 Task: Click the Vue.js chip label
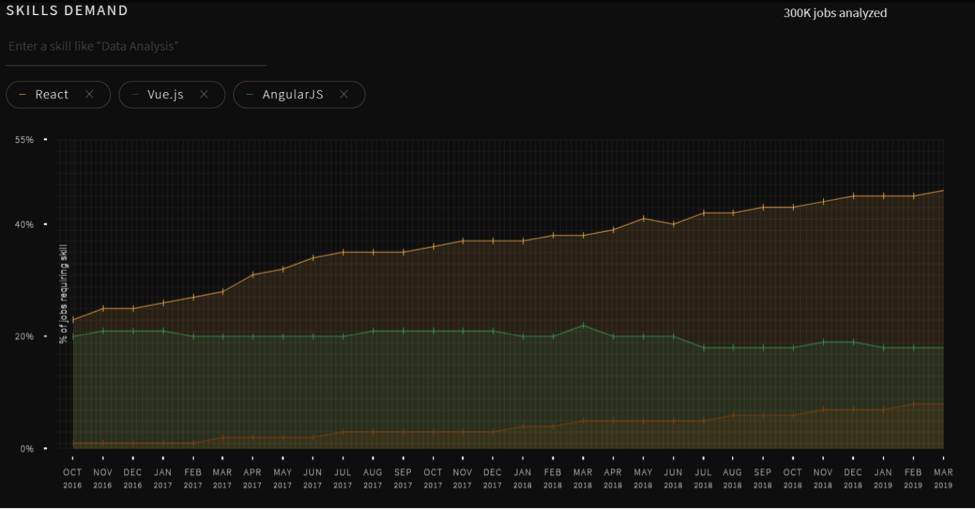click(165, 94)
